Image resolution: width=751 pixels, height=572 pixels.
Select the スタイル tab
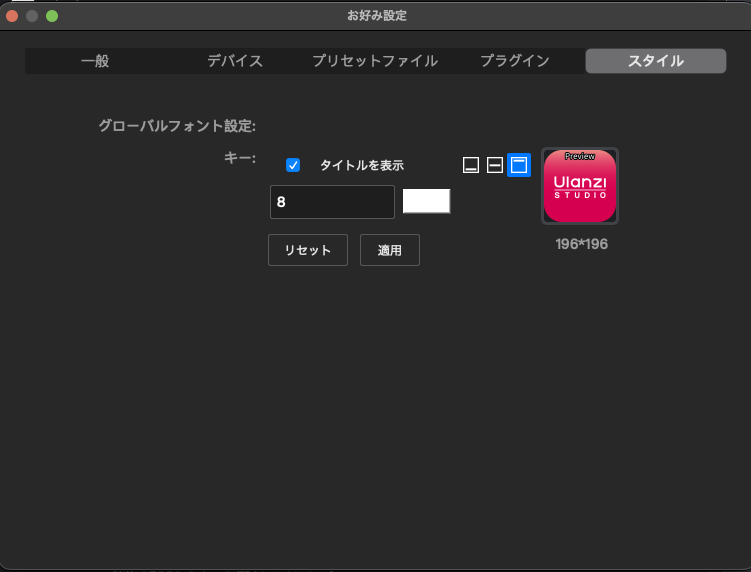tap(656, 61)
